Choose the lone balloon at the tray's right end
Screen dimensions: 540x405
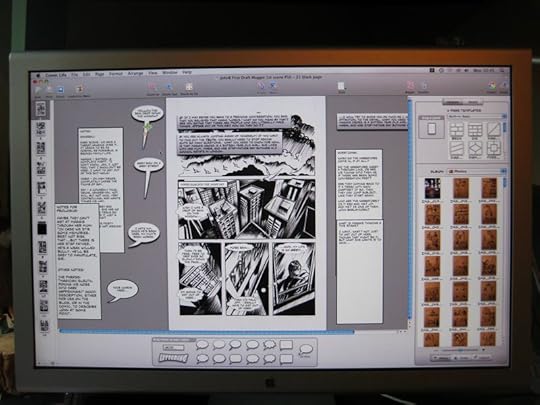tap(306, 350)
